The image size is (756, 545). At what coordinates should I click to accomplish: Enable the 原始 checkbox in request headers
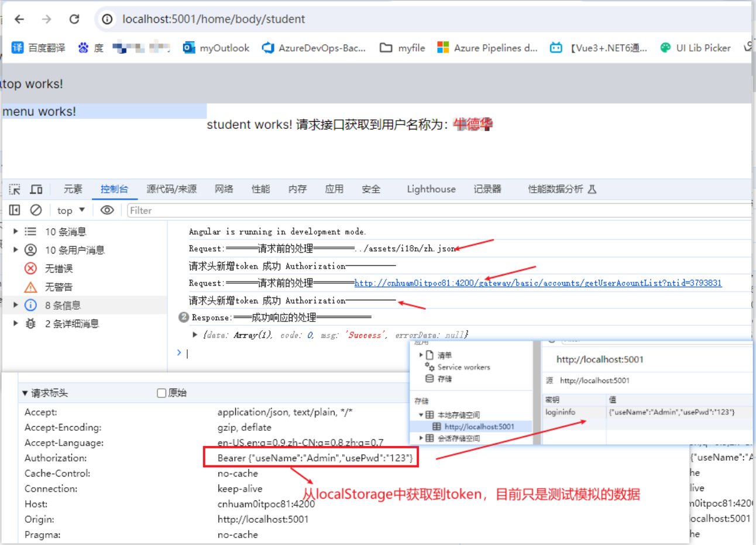[161, 393]
